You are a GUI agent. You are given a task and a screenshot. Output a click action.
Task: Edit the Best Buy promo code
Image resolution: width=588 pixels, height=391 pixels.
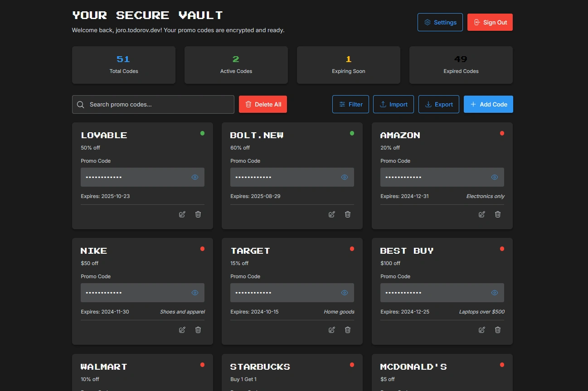point(482,330)
